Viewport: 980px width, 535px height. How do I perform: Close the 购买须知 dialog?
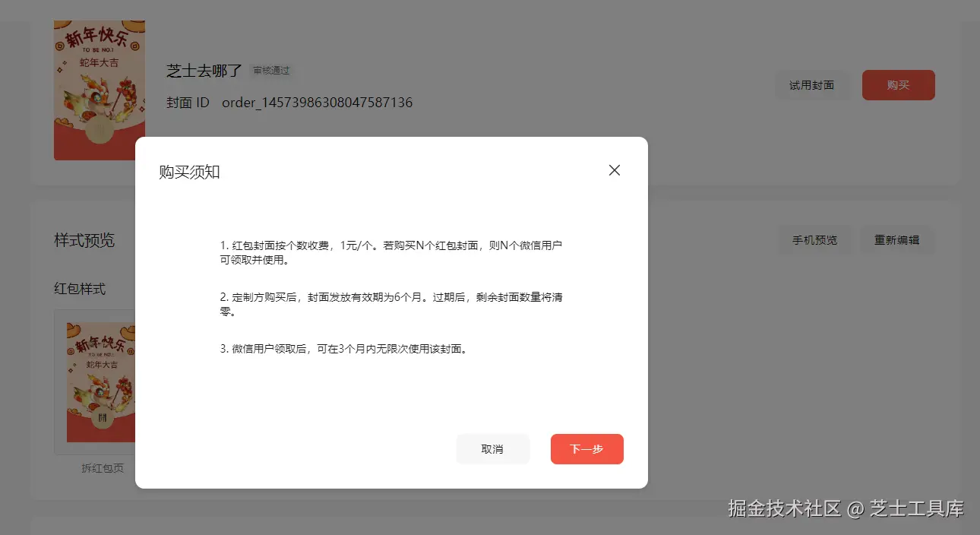(614, 170)
